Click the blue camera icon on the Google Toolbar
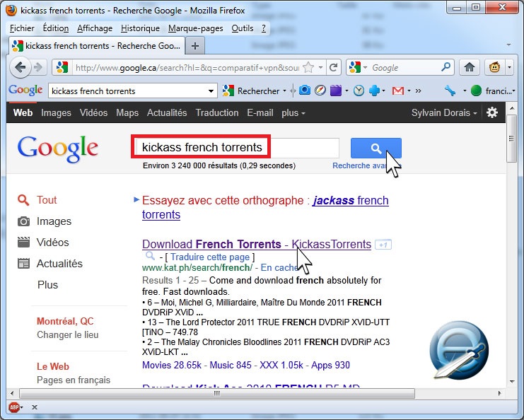 305,91
